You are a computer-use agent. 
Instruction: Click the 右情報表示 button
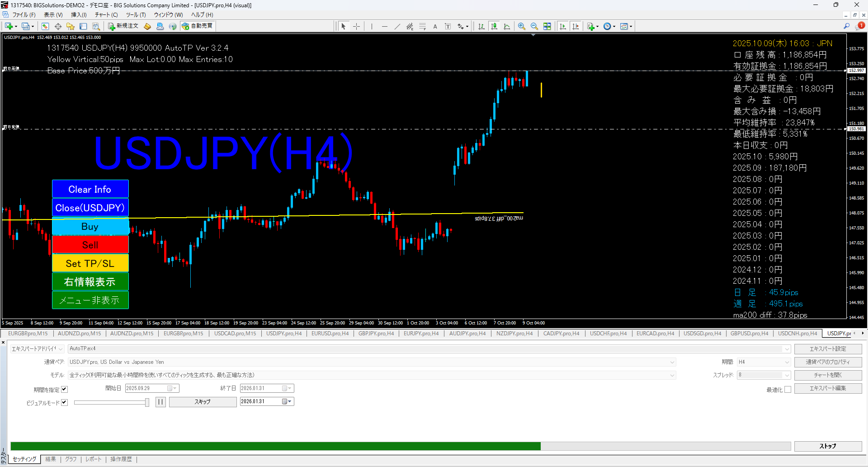[x=90, y=282]
